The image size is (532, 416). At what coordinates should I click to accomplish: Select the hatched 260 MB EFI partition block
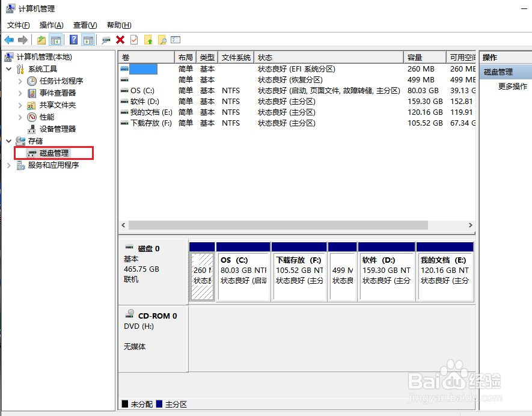tap(202, 272)
